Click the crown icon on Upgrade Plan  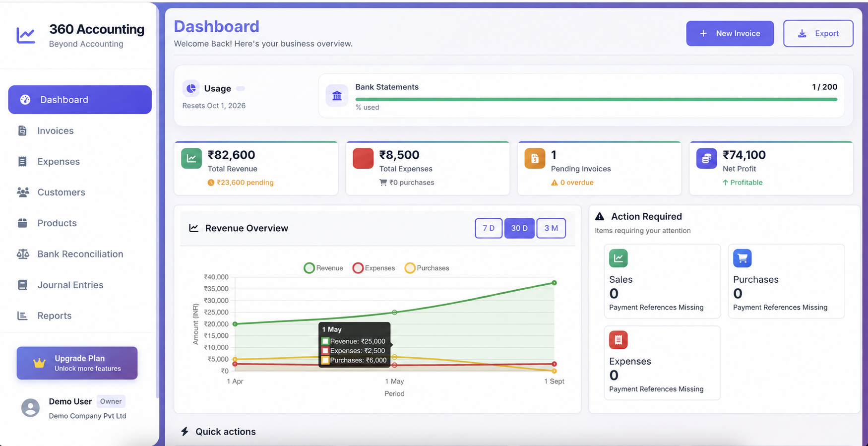coord(39,363)
